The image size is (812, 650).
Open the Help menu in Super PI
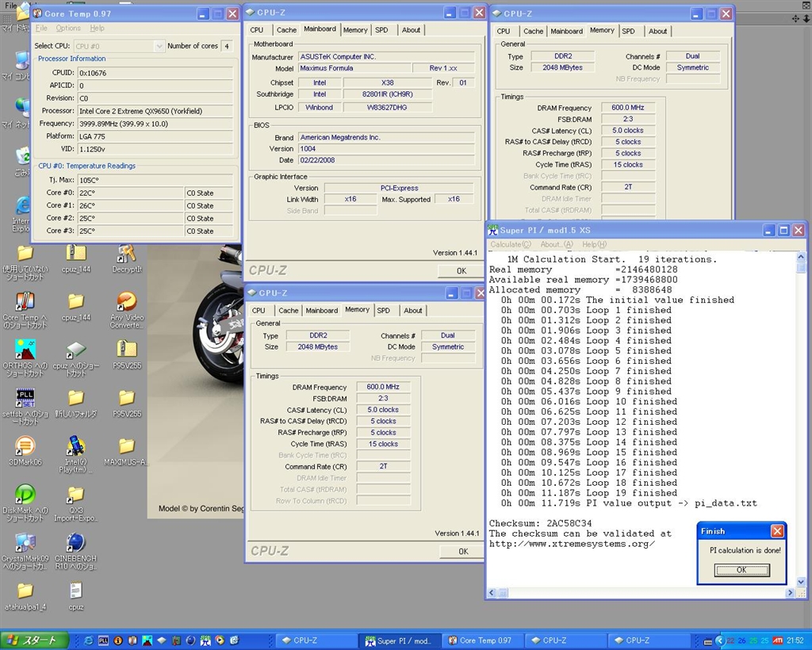(x=594, y=244)
